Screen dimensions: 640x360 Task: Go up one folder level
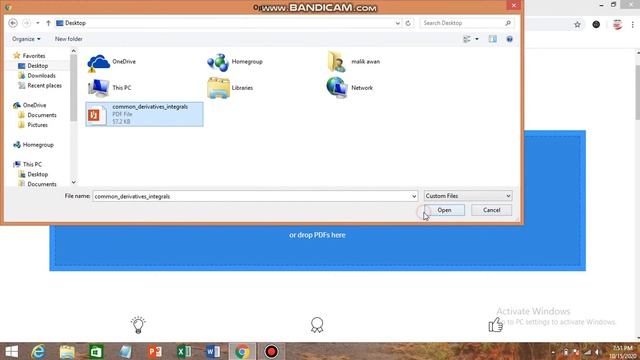point(48,23)
